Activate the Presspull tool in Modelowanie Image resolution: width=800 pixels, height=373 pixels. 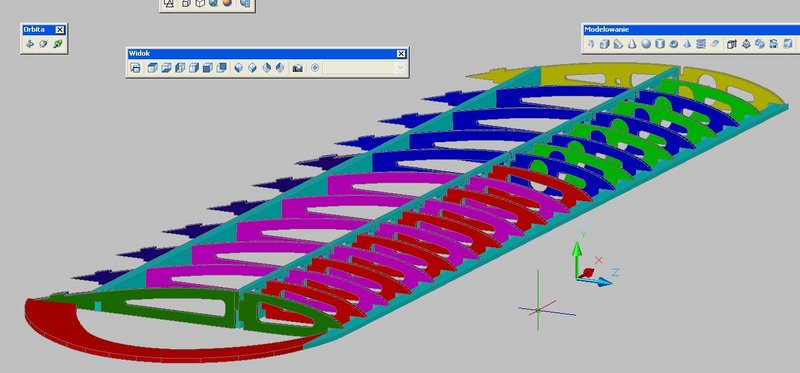746,44
